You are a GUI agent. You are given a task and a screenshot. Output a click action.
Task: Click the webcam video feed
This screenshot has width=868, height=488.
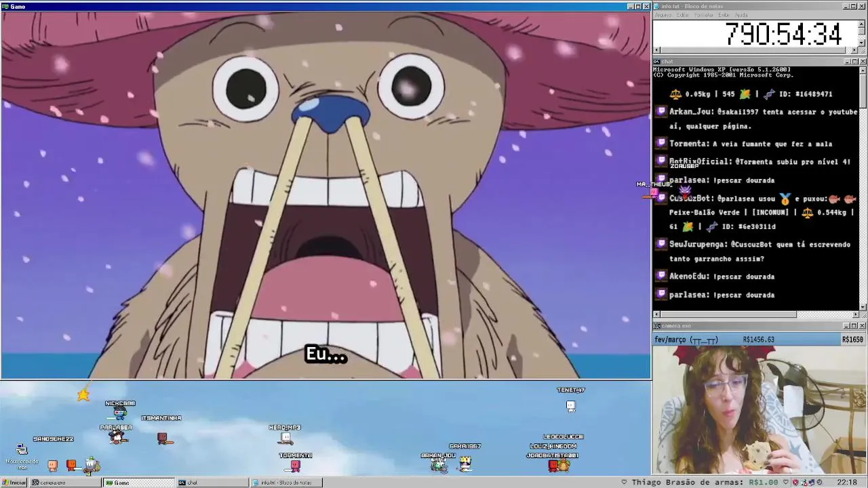[759, 409]
